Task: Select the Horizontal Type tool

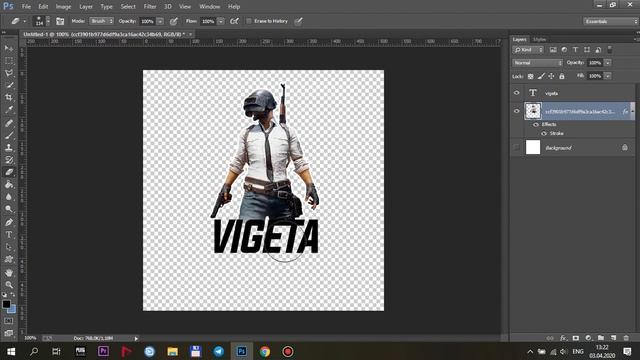Action: click(9, 235)
